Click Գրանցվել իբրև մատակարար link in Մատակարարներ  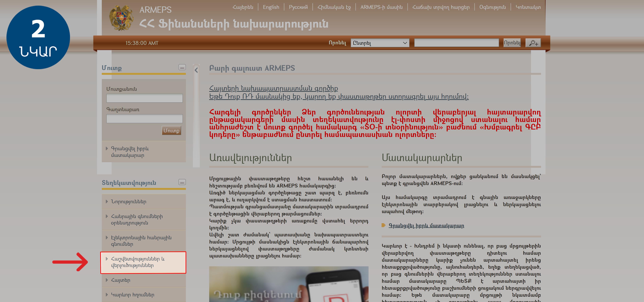(426, 226)
